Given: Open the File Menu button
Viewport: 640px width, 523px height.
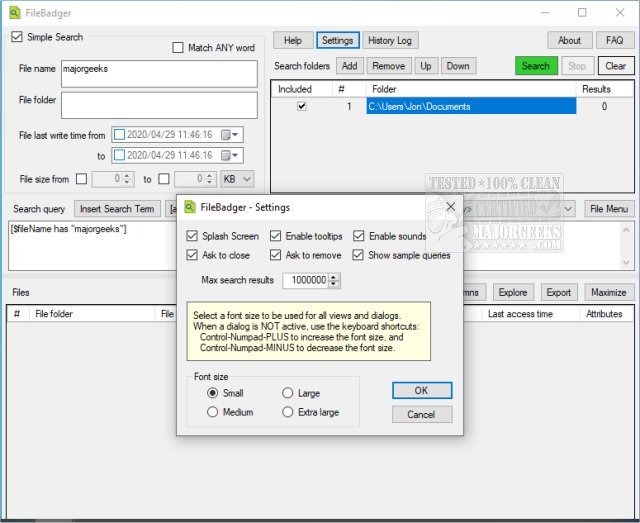Looking at the screenshot, I should [x=609, y=209].
